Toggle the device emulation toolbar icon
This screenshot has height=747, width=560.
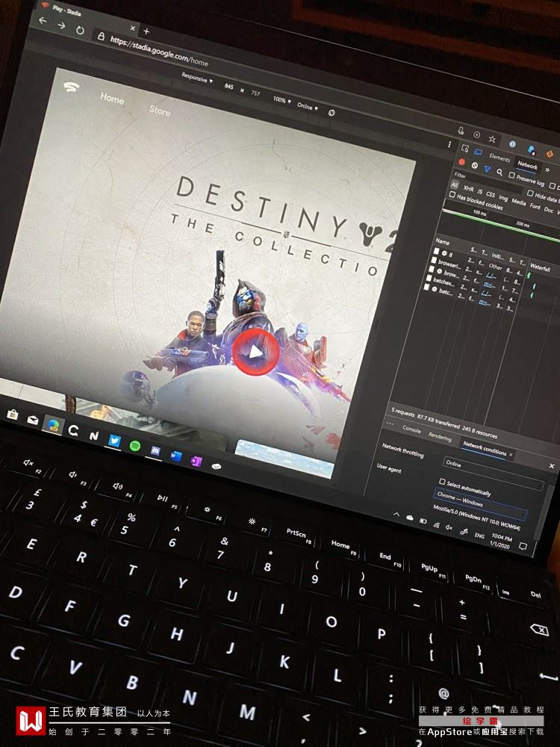coord(478,152)
